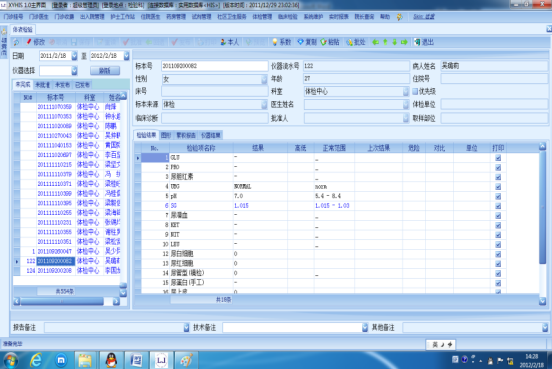Viewport: 552px width, 369px height.
Task: Click the green left arrow navigation icon
Action: [376, 42]
